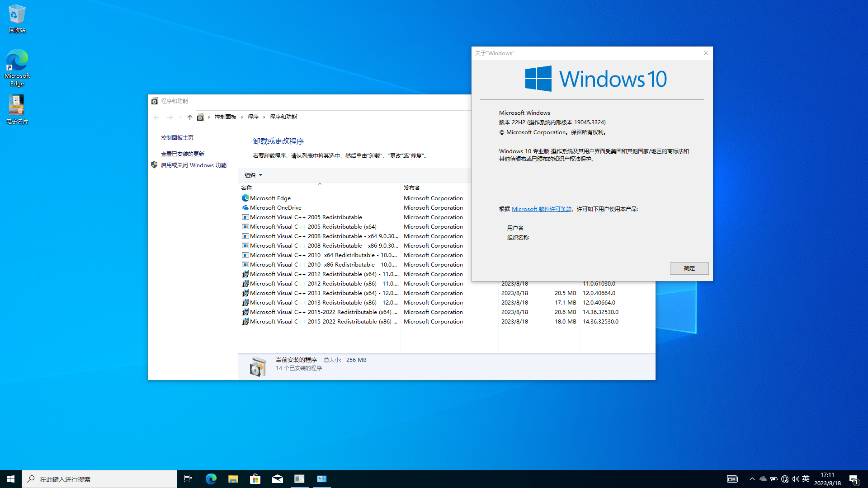Click the control panel icon in the address bar
Viewport: 868px width, 488px height.
pos(200,117)
